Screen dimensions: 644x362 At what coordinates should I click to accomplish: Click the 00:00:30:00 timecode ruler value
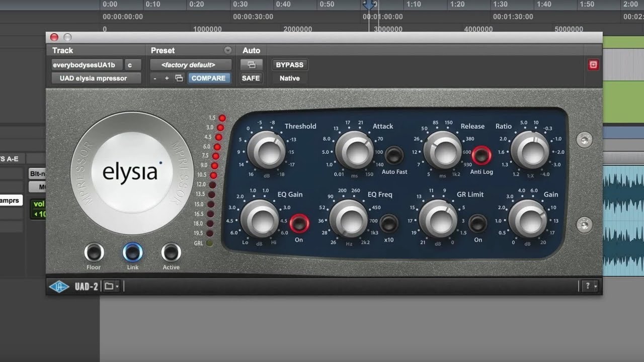(253, 17)
